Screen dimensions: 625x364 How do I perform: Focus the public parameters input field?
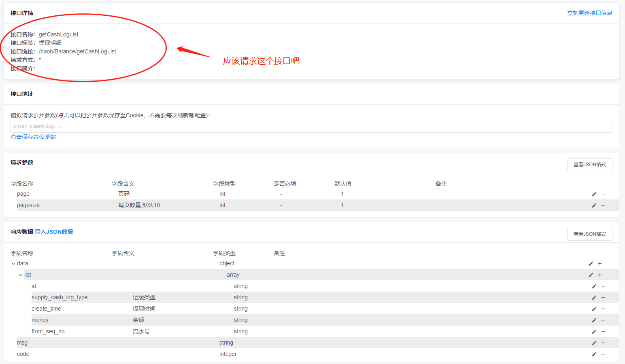click(311, 126)
